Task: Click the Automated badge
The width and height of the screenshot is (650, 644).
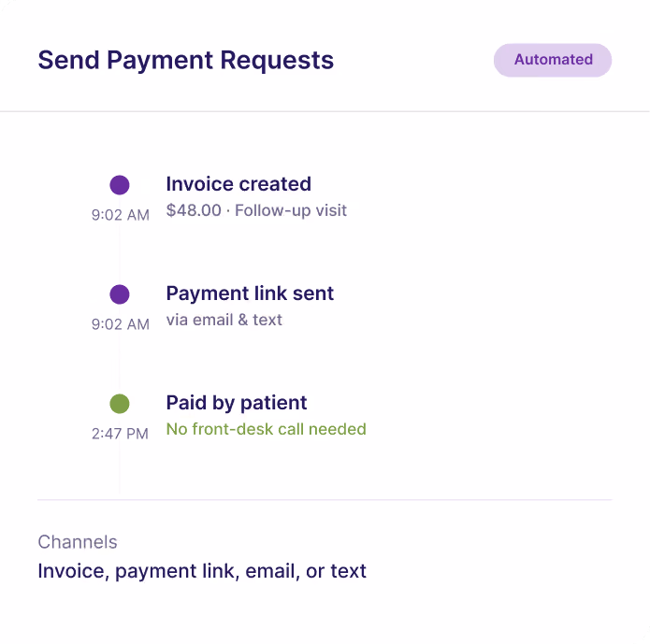Action: pos(552,60)
